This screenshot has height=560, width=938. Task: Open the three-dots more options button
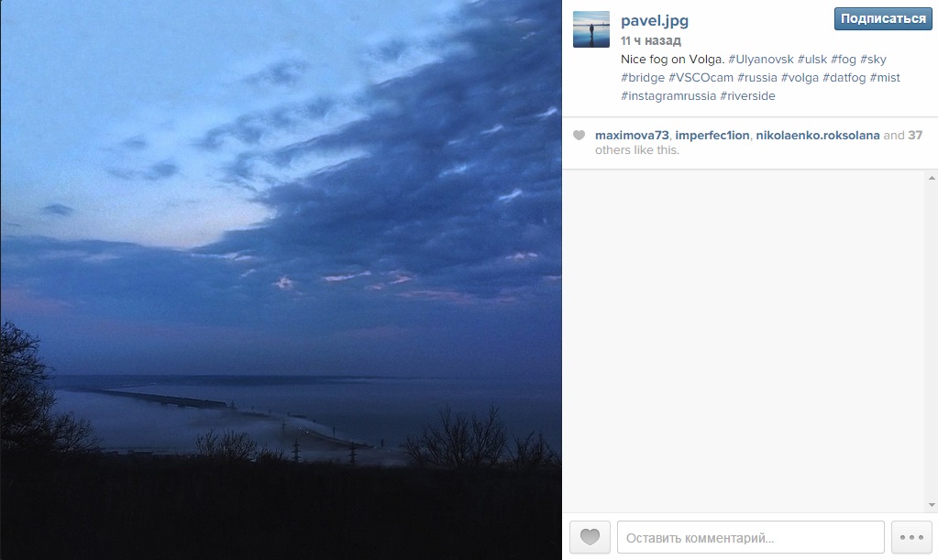[x=911, y=537]
